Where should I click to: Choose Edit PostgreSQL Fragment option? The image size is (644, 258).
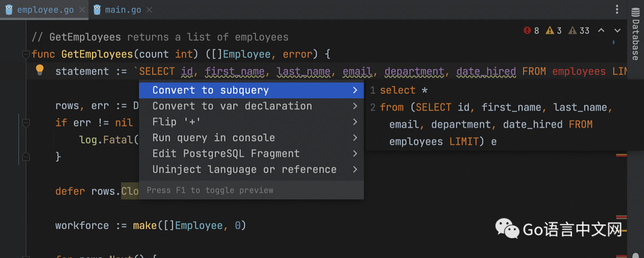pos(225,153)
